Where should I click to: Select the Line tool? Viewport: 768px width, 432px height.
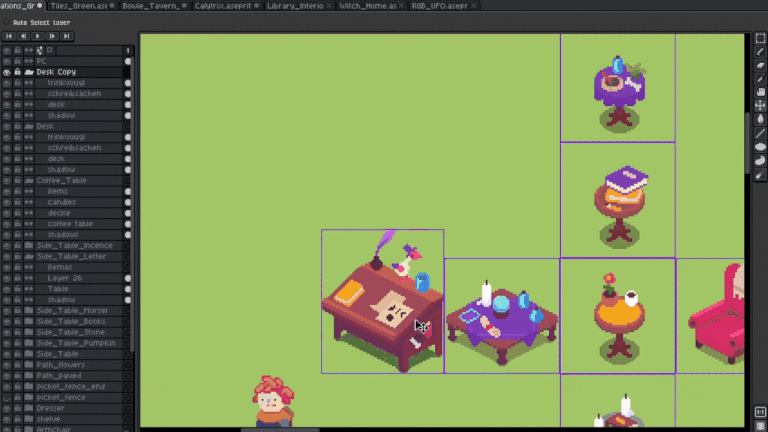[760, 133]
